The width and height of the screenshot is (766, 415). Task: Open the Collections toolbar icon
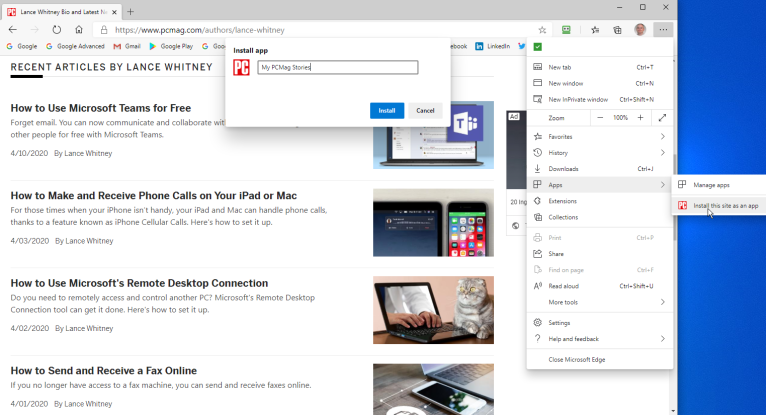click(617, 30)
